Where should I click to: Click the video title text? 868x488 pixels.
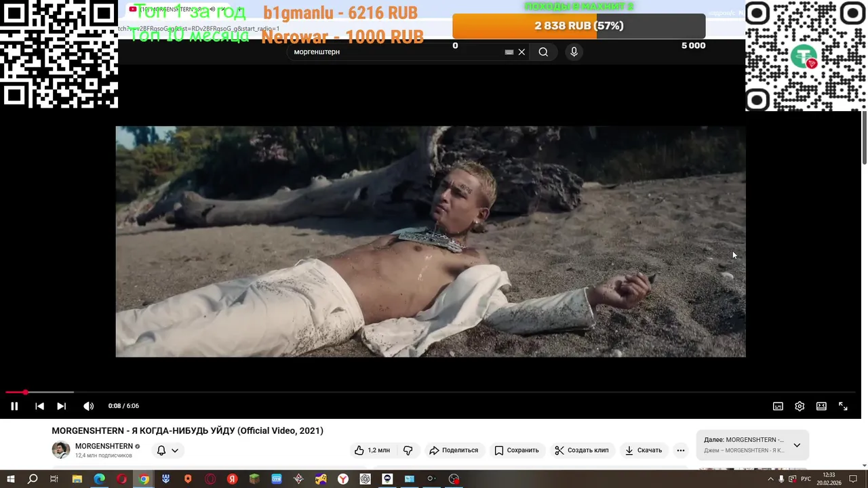(187, 430)
